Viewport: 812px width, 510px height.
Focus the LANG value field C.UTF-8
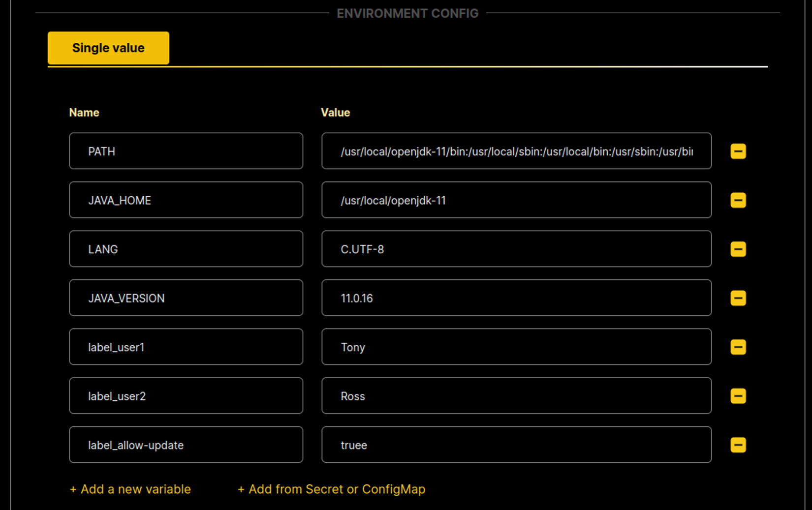tap(516, 249)
